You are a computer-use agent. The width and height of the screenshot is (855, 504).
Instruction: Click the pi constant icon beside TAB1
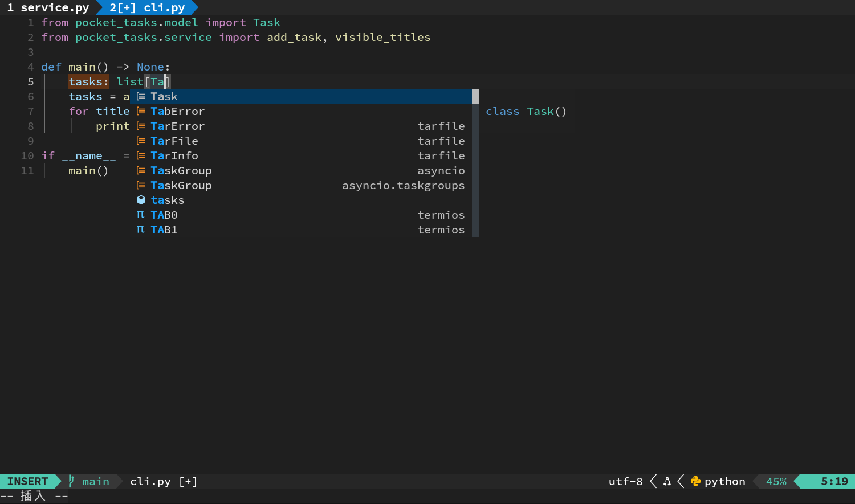pyautogui.click(x=141, y=230)
